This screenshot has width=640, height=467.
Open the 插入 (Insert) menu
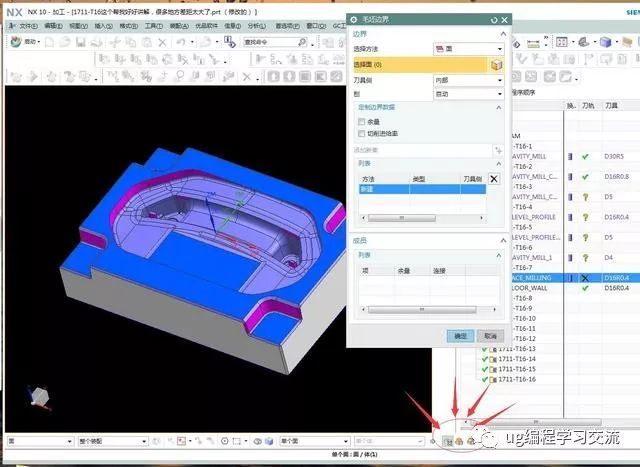tap(103, 26)
